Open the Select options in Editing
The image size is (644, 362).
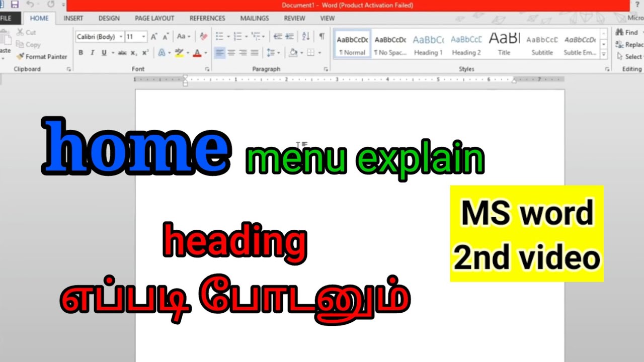(630, 57)
